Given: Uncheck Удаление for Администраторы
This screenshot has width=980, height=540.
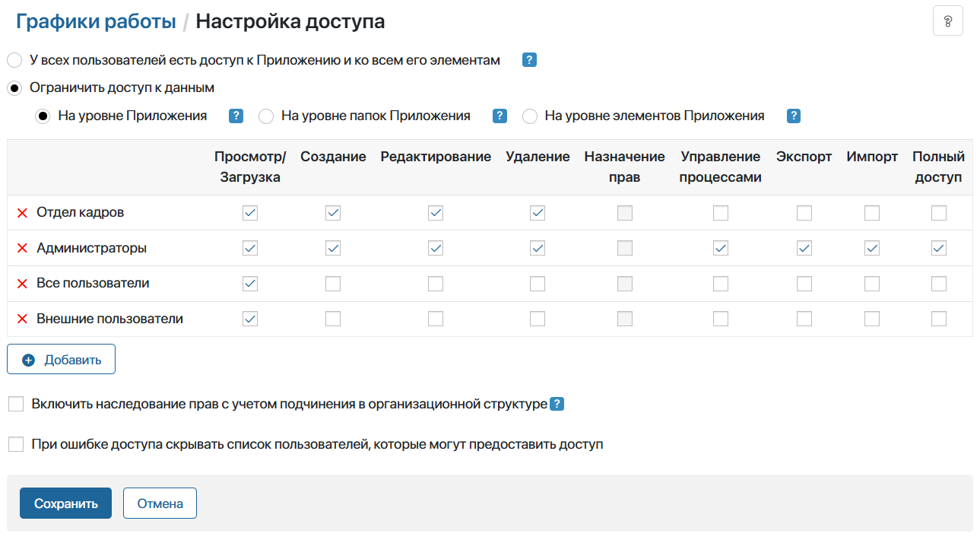Looking at the screenshot, I should (x=538, y=248).
